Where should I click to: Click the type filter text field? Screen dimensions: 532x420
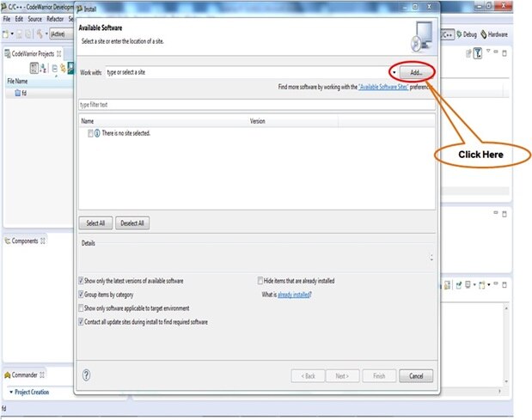tap(257, 105)
